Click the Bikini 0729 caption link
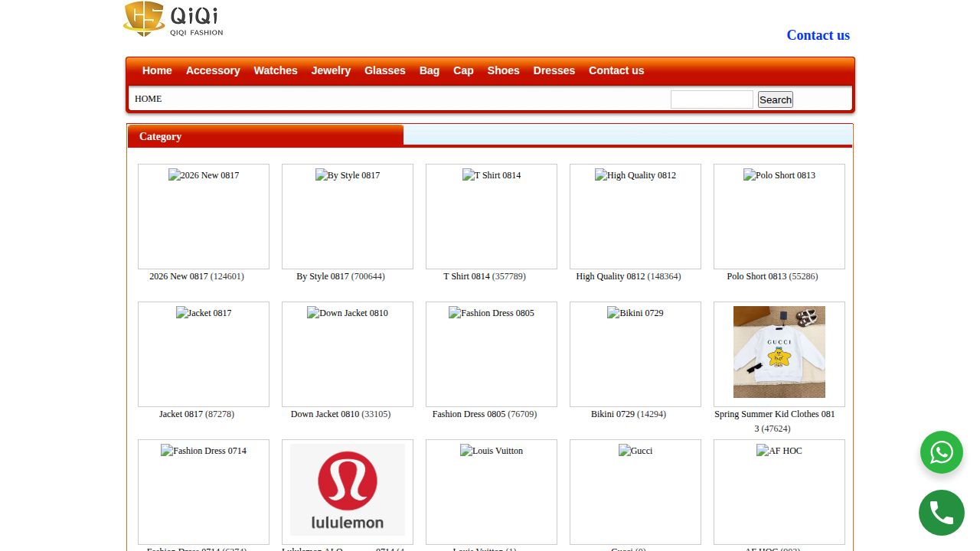The width and height of the screenshot is (980, 551). 612,414
